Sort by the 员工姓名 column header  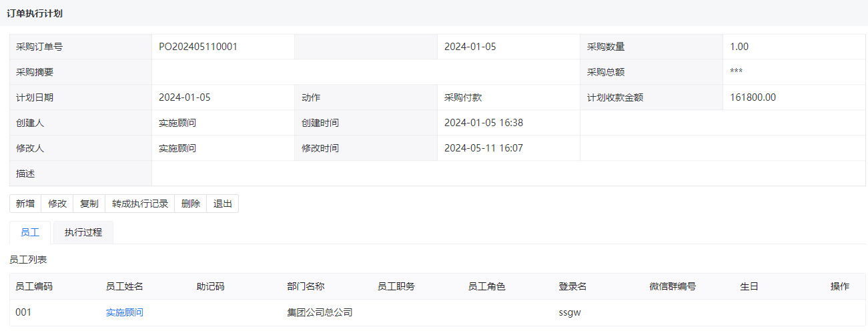point(125,286)
